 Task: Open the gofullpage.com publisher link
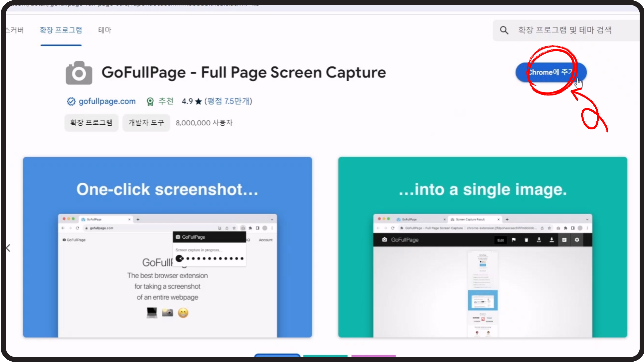107,101
